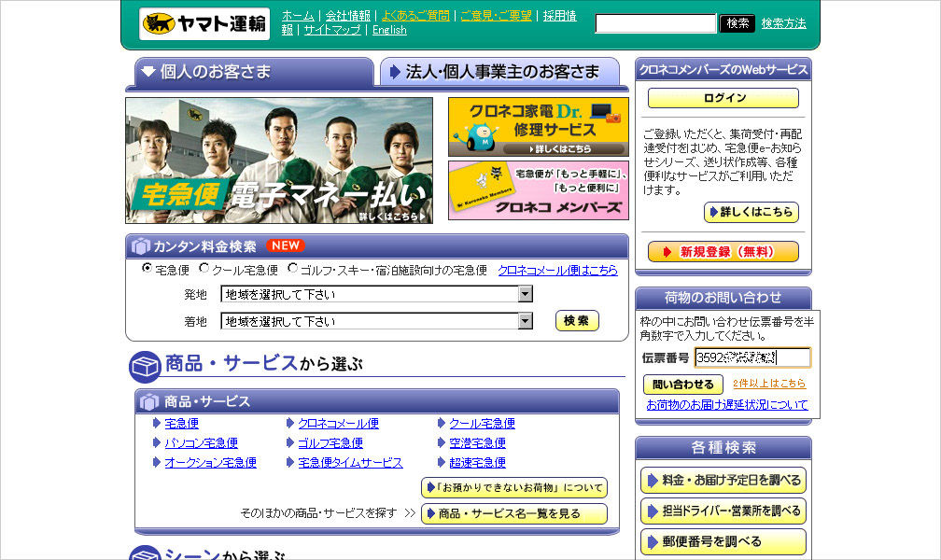Open the クロネコメール便 service link

[339, 423]
